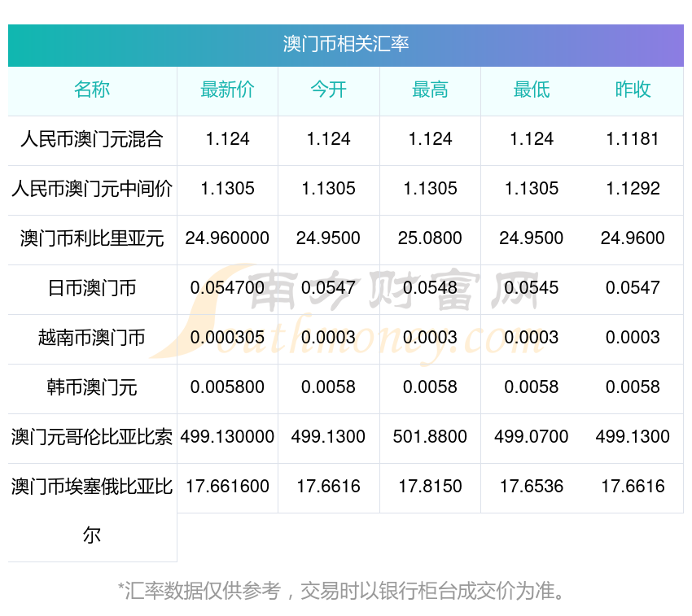
Task: Select the 最新价 column header
Action: tap(227, 90)
